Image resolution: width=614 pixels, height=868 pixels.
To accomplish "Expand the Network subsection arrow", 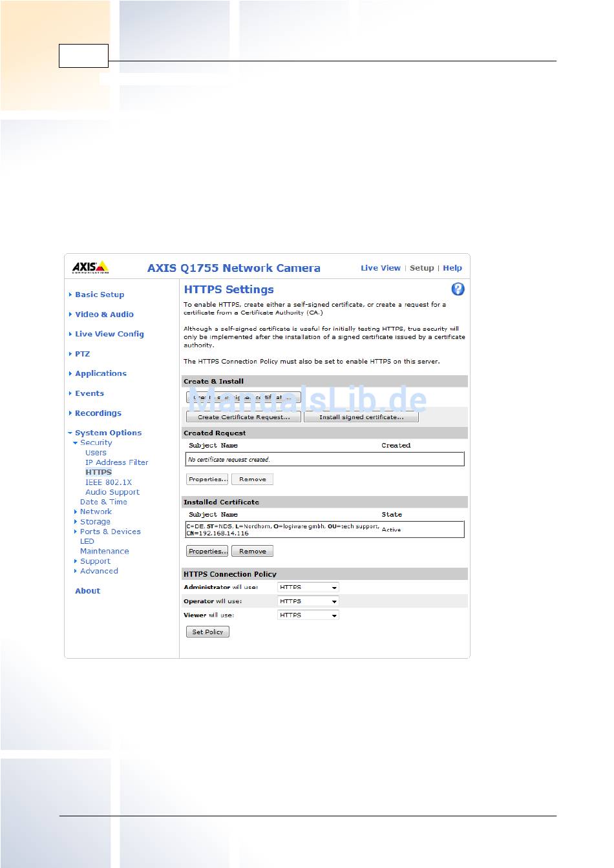I will pyautogui.click(x=76, y=512).
